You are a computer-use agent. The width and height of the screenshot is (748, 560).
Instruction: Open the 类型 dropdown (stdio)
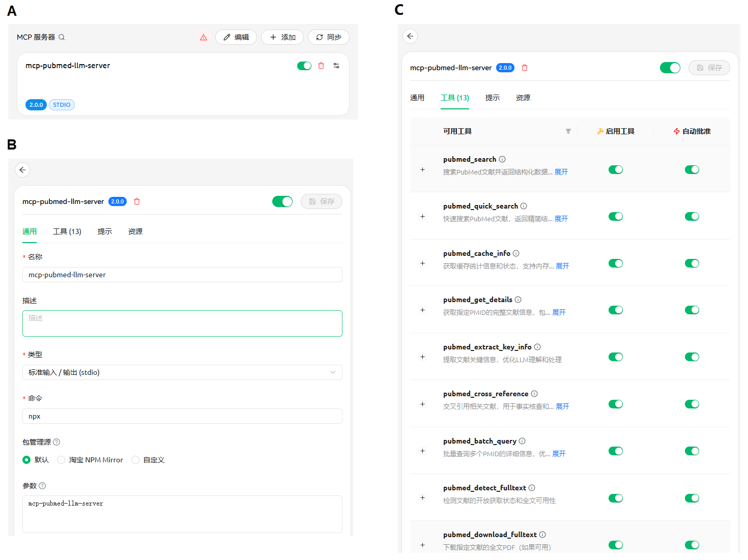(x=182, y=372)
